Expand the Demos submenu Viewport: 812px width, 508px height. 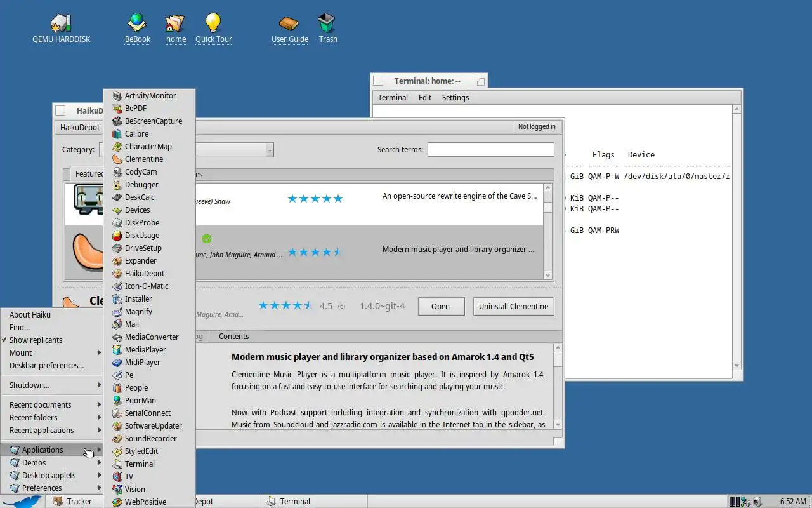(52, 462)
